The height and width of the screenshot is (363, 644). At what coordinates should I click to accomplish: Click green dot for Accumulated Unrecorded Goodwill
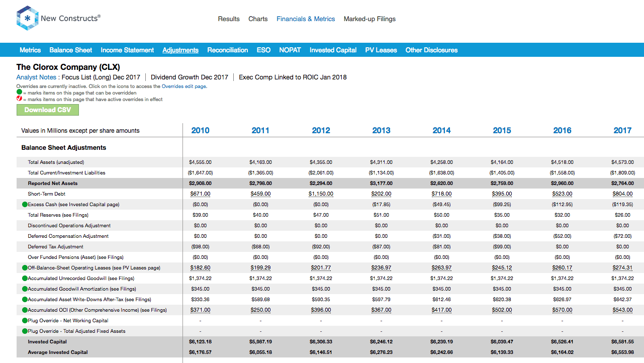point(25,279)
